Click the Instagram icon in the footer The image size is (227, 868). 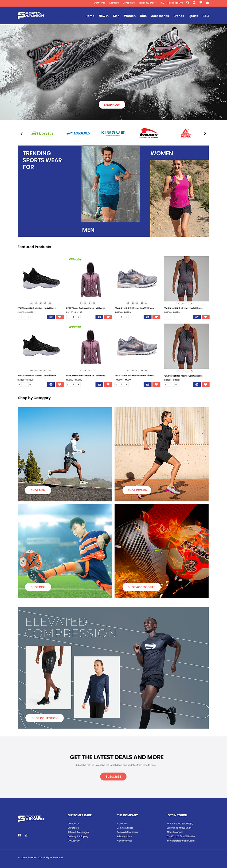coord(26,835)
